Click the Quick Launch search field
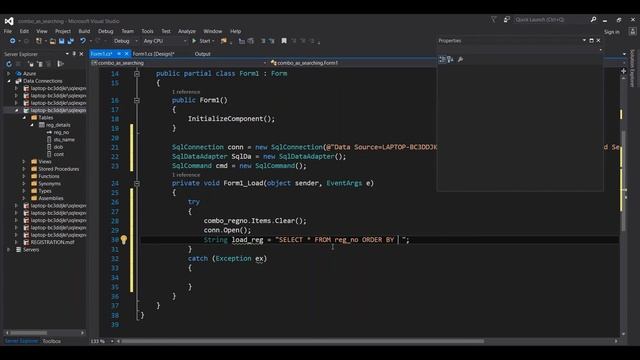Screen dimensions: 640x360 click(x=551, y=20)
